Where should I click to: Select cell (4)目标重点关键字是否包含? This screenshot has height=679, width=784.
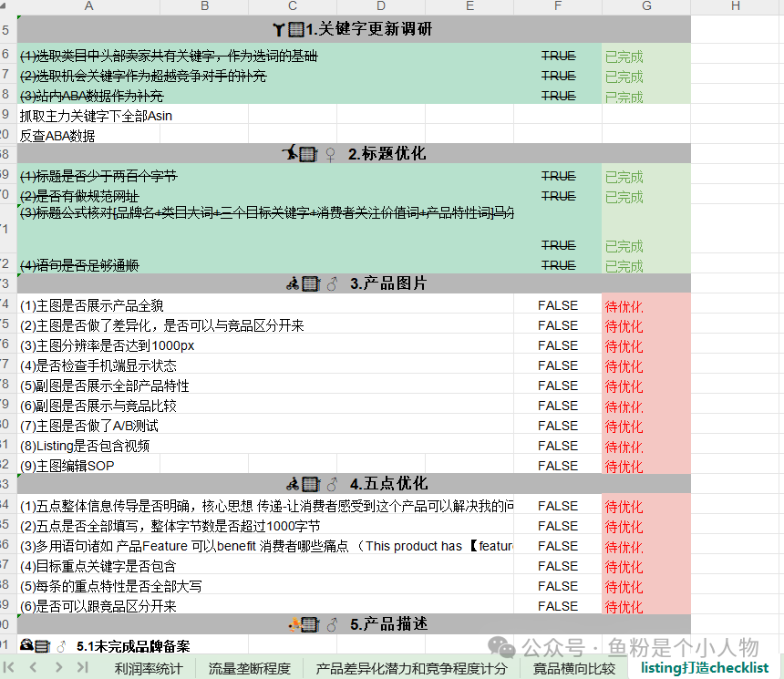pos(265,566)
